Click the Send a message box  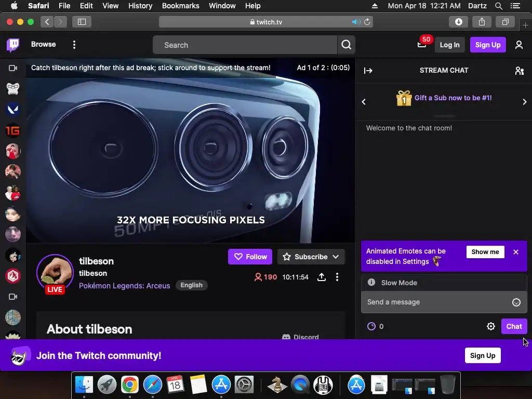444,302
